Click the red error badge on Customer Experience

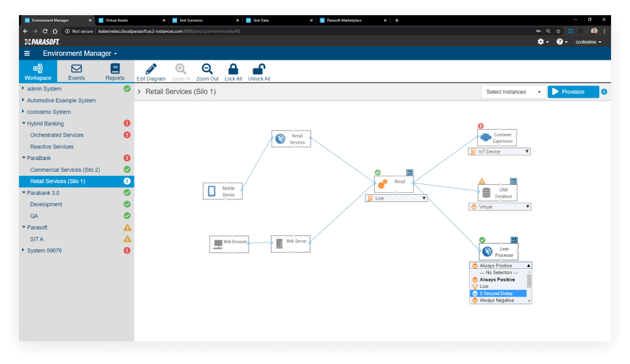point(480,126)
